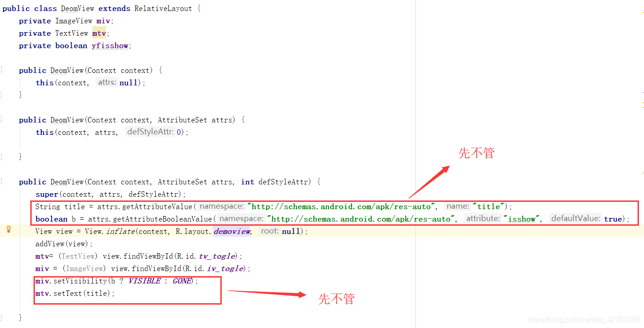Select the VISIBLE constant in setVisibility
The image size is (644, 328).
(145, 281)
